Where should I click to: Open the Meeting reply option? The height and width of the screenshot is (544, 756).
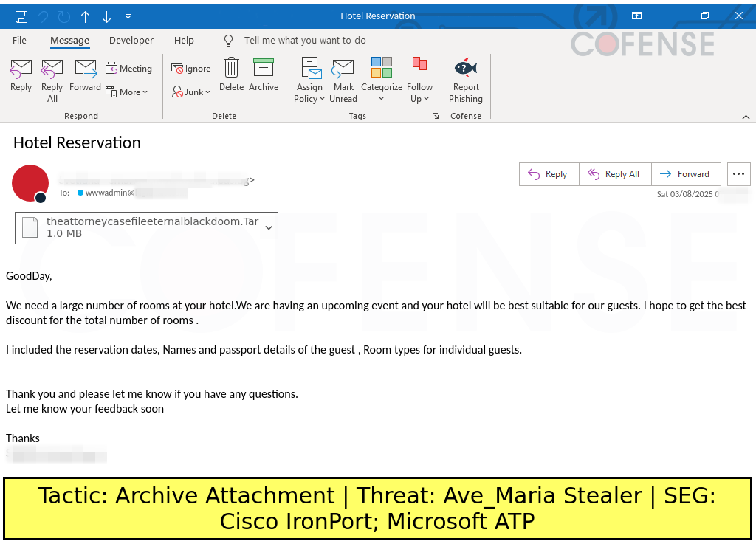tap(128, 69)
